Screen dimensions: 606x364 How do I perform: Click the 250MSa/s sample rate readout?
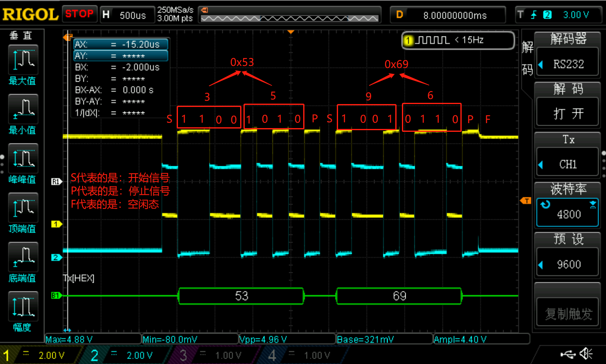click(x=175, y=10)
